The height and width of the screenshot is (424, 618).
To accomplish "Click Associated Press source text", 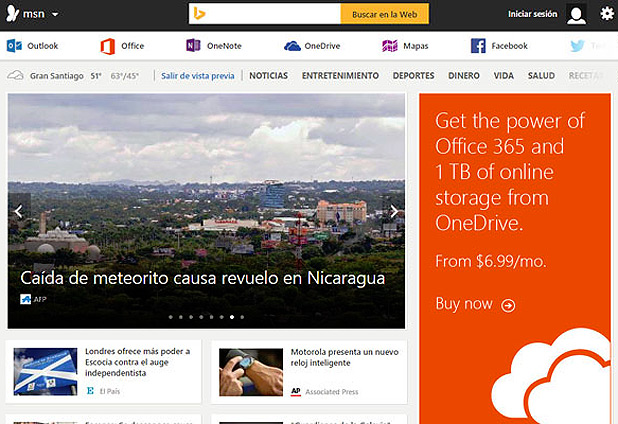I will pos(332,392).
